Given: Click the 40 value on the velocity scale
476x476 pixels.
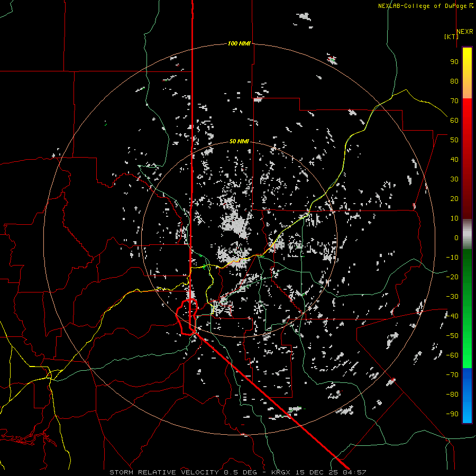Looking at the screenshot, I should (454, 160).
